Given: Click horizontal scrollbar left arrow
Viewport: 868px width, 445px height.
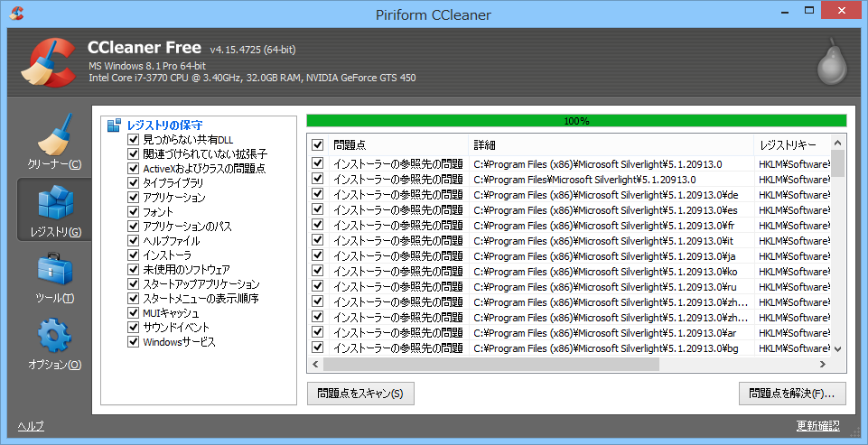Looking at the screenshot, I should pyautogui.click(x=315, y=364).
